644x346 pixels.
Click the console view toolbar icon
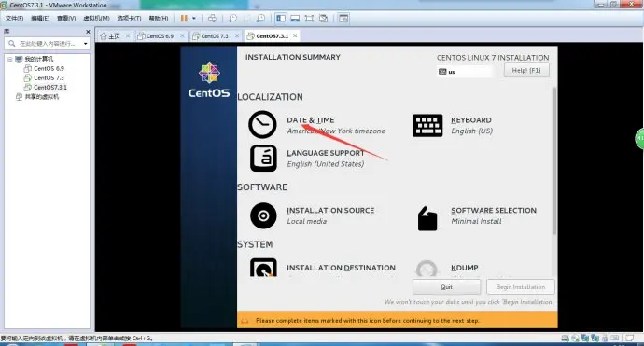[x=343, y=18]
